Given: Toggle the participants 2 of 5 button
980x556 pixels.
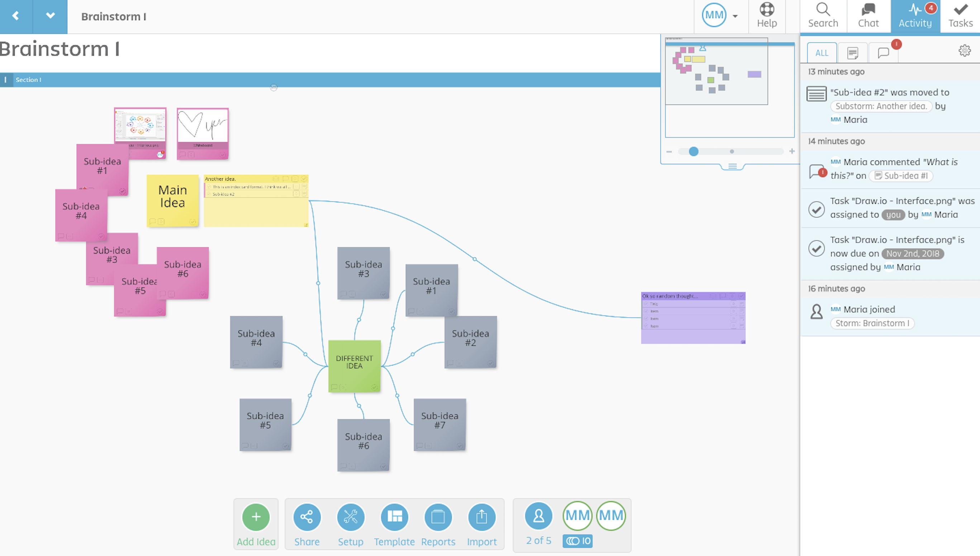Looking at the screenshot, I should pyautogui.click(x=538, y=516).
